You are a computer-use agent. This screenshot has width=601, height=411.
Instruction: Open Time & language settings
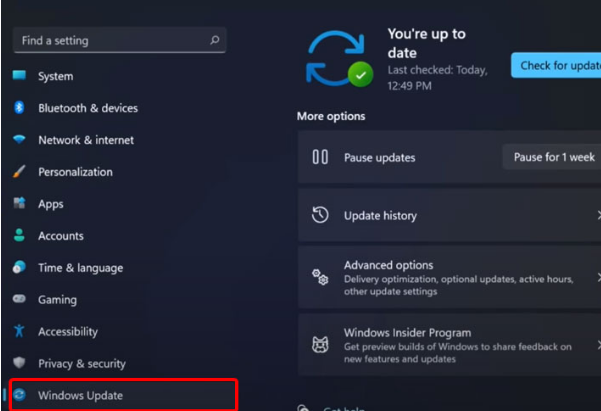[80, 268]
